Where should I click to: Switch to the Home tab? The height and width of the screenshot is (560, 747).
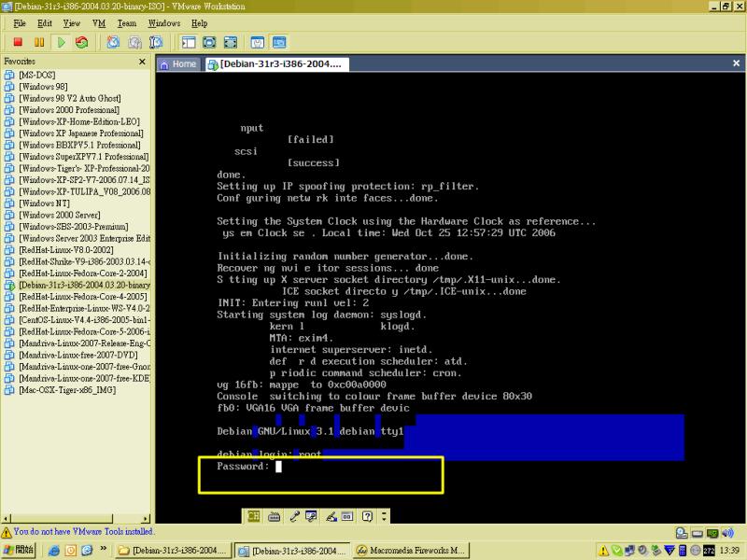coord(178,64)
